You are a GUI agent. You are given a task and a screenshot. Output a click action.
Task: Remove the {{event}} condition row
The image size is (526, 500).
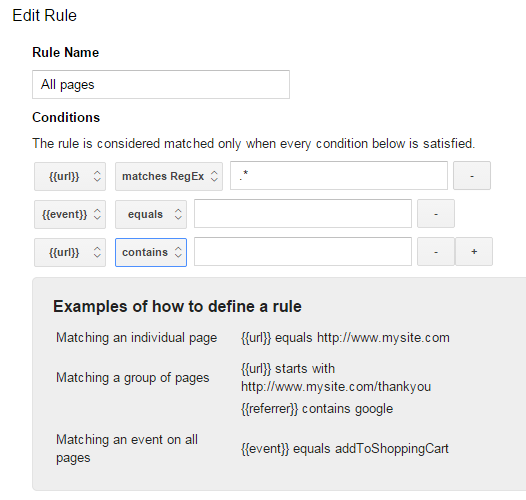click(x=436, y=213)
